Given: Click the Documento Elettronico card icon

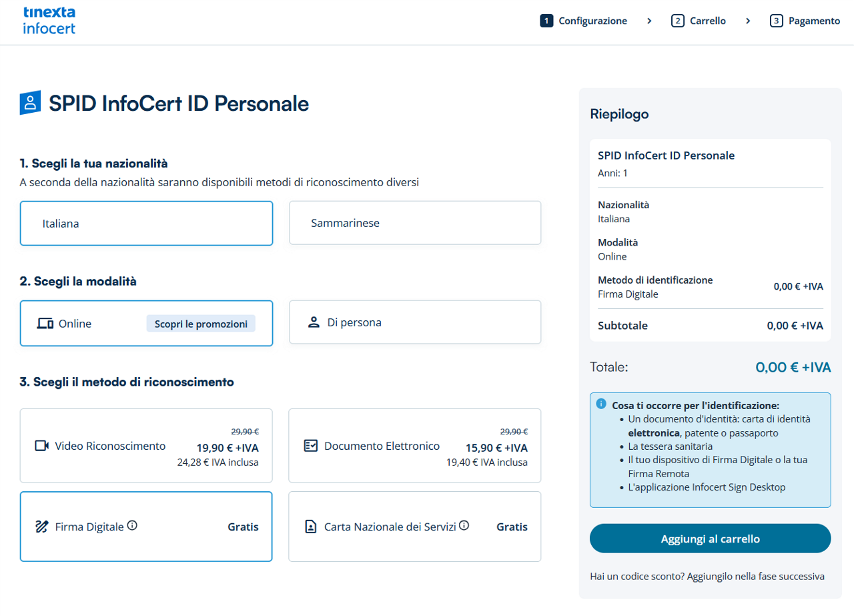Looking at the screenshot, I should point(310,446).
